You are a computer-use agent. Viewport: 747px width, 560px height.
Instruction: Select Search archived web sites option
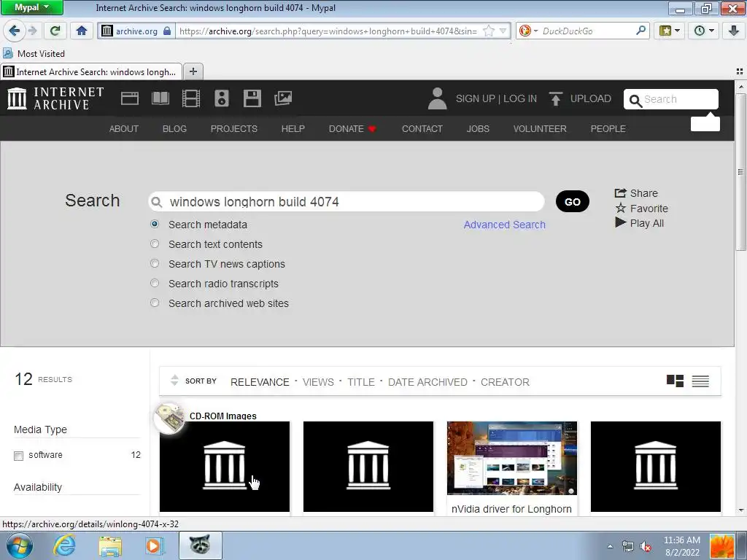coord(155,303)
